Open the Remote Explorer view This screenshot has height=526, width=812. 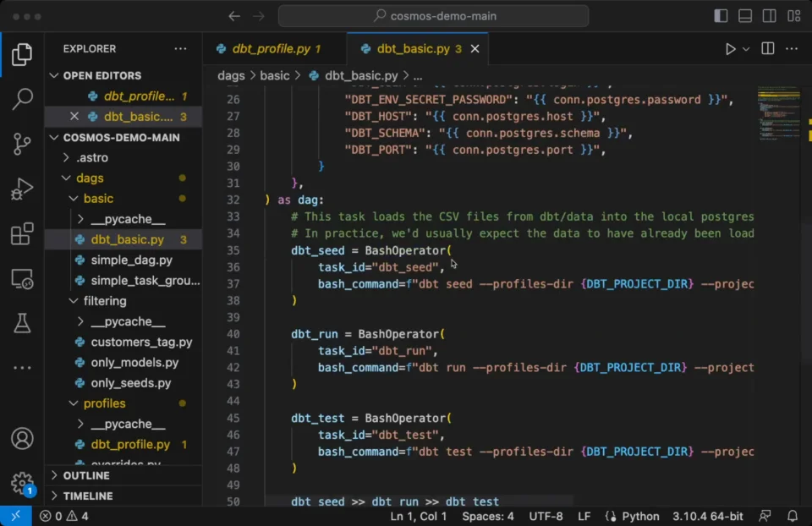(x=22, y=278)
